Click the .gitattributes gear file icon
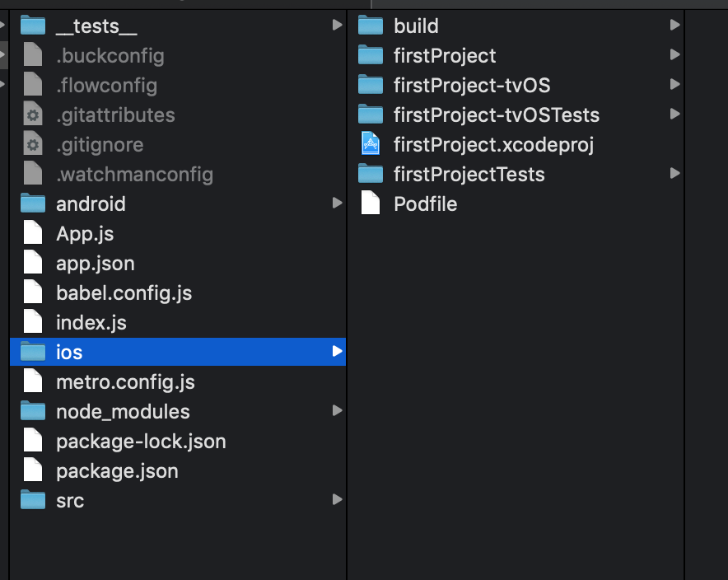The height and width of the screenshot is (580, 728). (x=33, y=115)
